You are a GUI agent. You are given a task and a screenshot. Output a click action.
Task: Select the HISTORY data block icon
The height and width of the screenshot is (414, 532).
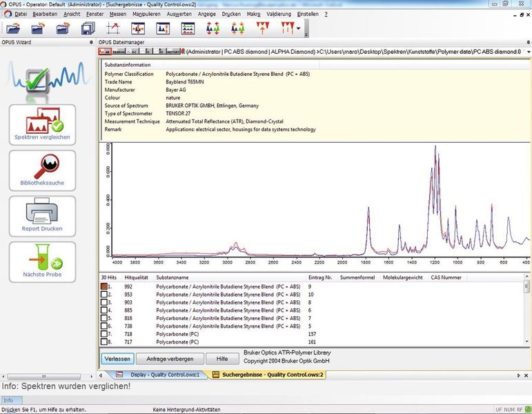click(173, 52)
